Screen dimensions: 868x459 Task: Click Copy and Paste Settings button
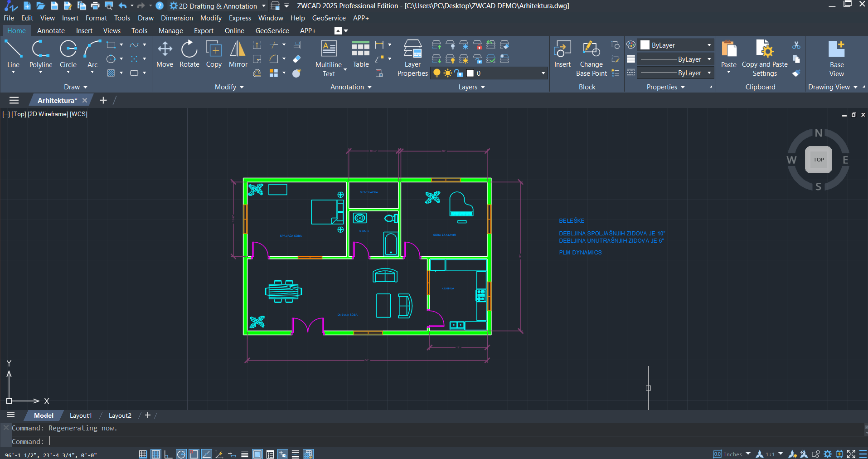point(765,59)
